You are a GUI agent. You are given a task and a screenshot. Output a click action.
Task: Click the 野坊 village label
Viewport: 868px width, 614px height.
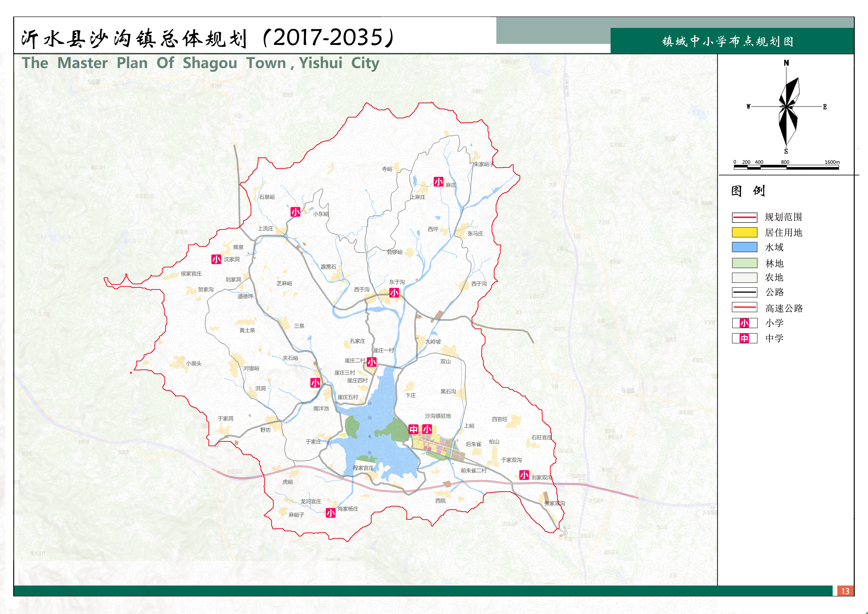tap(265, 430)
